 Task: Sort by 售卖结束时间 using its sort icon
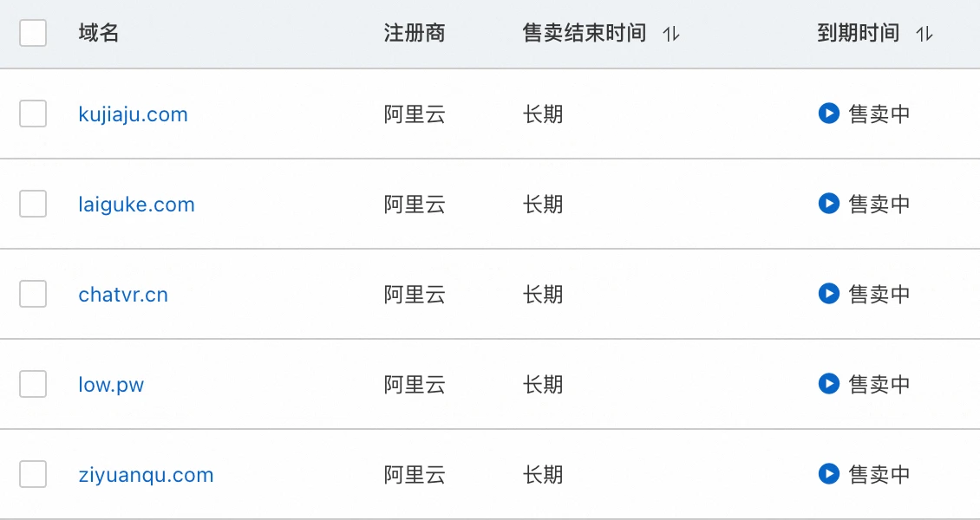671,34
